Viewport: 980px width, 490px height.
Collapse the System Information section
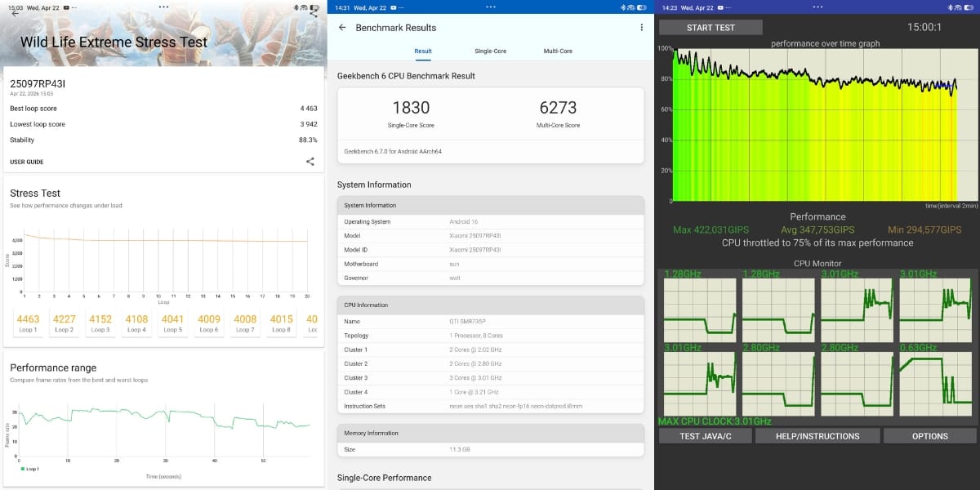pyautogui.click(x=490, y=205)
